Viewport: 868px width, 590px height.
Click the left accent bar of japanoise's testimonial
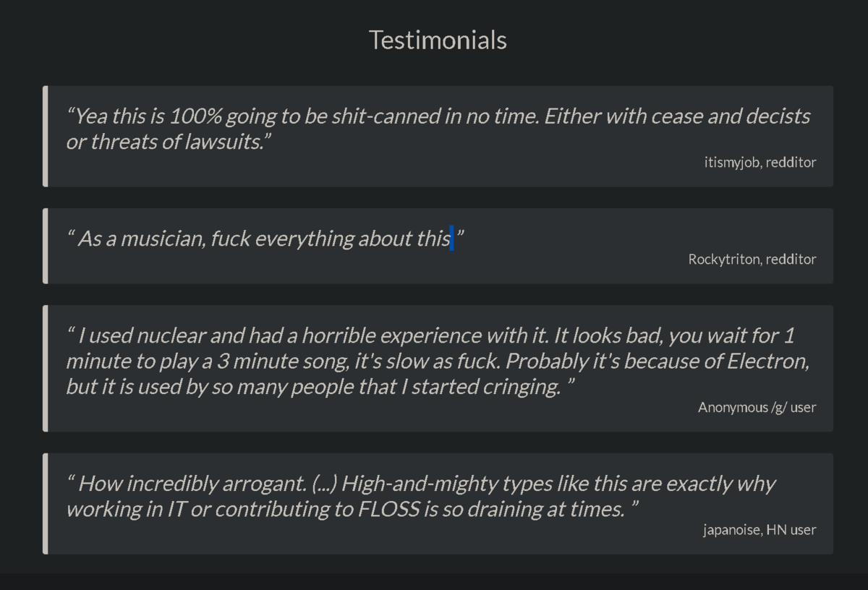click(x=46, y=504)
